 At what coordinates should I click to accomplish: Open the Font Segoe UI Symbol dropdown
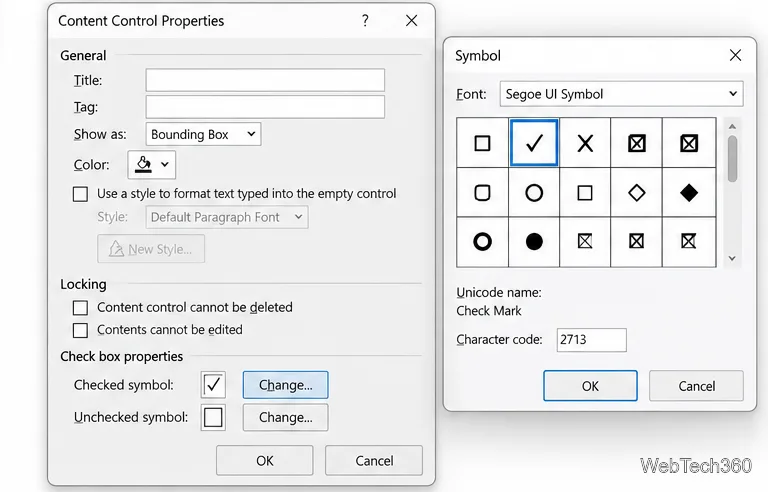622,94
